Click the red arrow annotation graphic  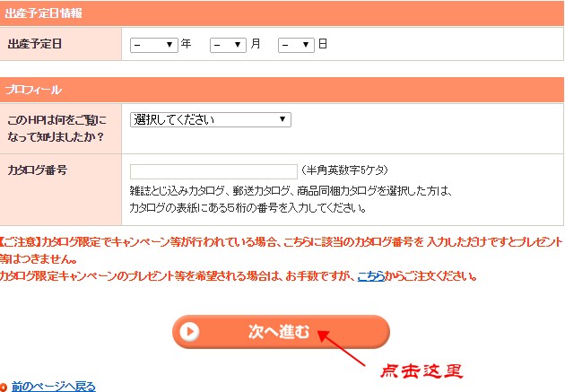(345, 346)
